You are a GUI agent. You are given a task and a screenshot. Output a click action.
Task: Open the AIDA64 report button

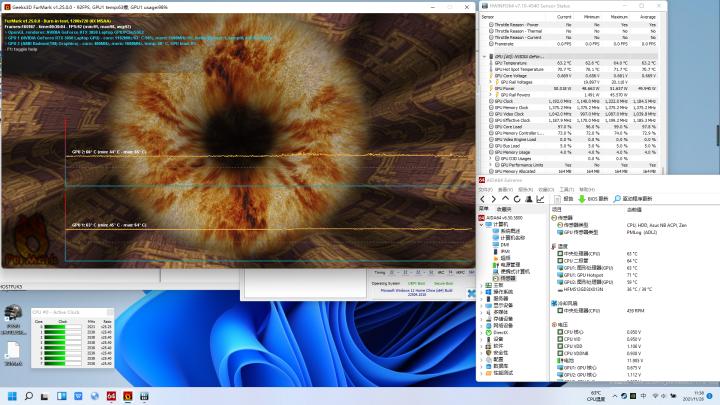coord(564,199)
